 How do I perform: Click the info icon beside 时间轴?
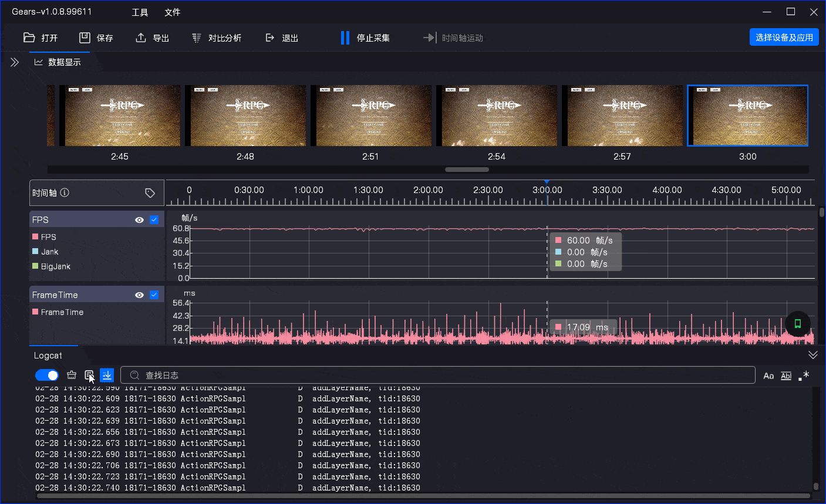65,192
